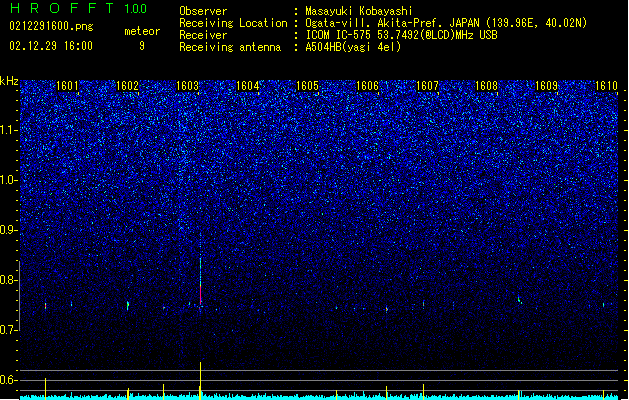This screenshot has width=629, height=400.
Task: Click the 1601 time axis label
Action: click(x=67, y=85)
